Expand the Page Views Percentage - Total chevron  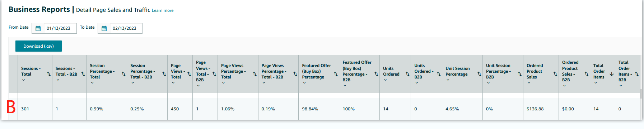[223, 83]
